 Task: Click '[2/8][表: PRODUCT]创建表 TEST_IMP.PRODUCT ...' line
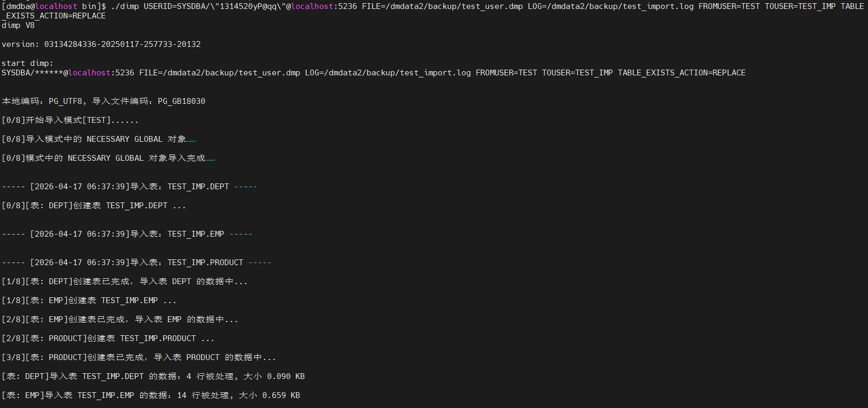click(108, 338)
